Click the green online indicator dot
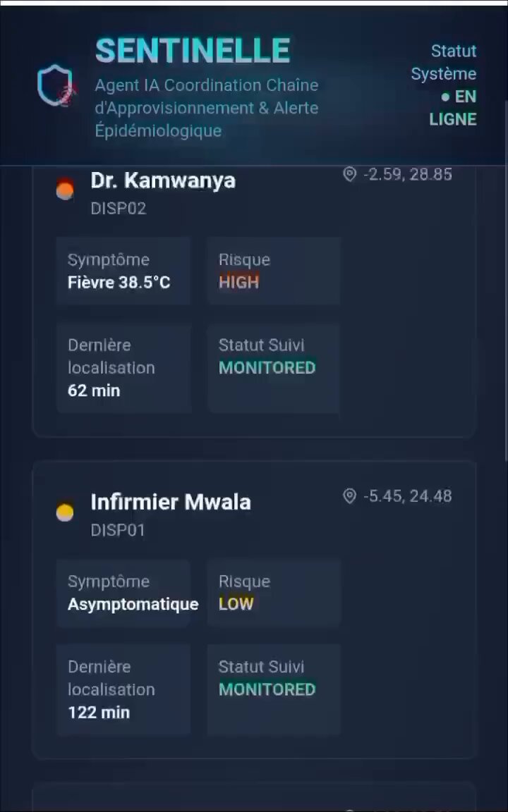Viewport: 508px width, 812px height. pos(445,97)
